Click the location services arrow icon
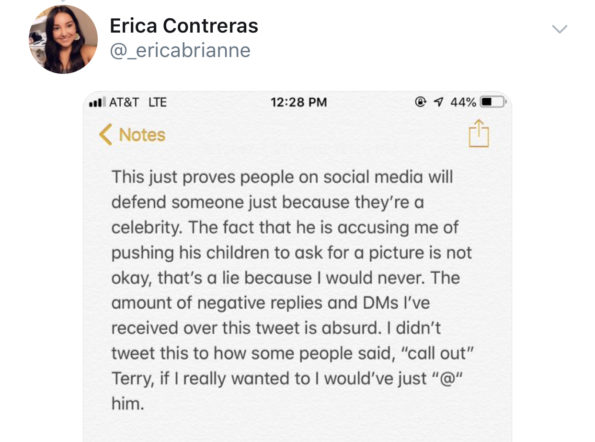Viewport: 595px width, 442px height. tap(438, 102)
